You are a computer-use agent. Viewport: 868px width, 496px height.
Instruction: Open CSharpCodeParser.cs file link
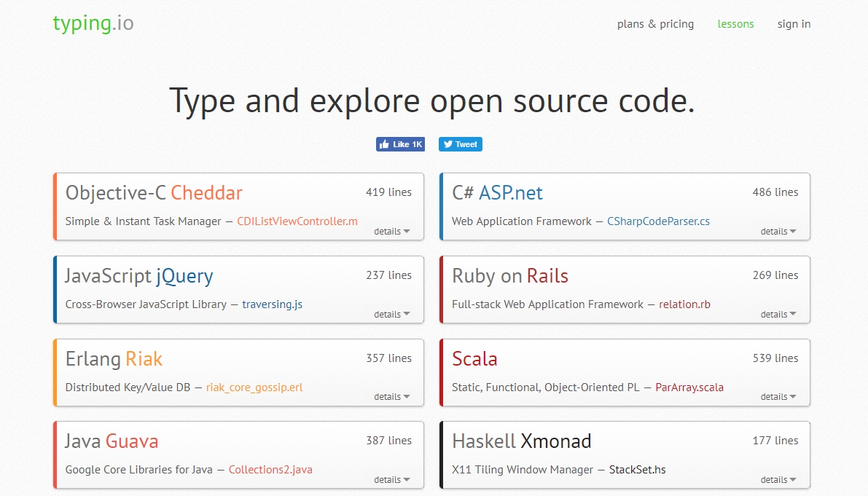(658, 221)
